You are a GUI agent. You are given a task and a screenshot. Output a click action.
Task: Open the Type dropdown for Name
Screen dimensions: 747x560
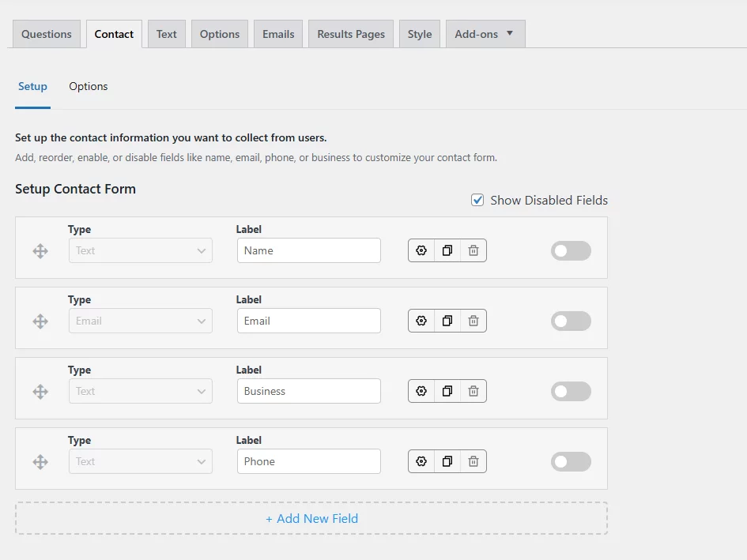tap(140, 250)
